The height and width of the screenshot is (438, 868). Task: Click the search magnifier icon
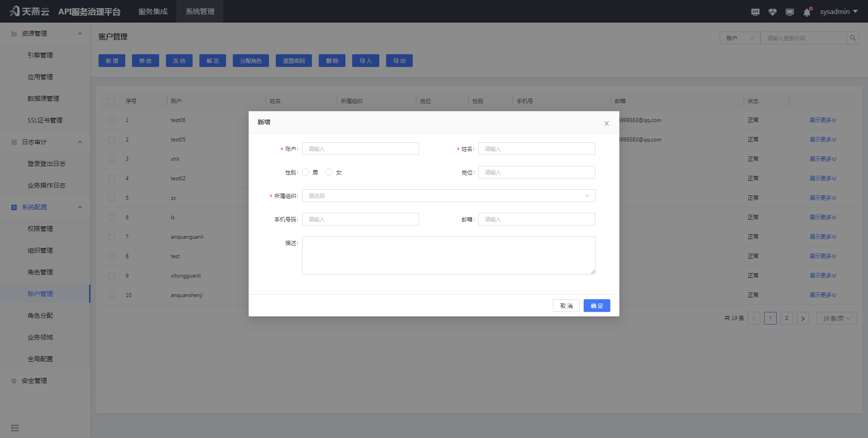click(853, 38)
